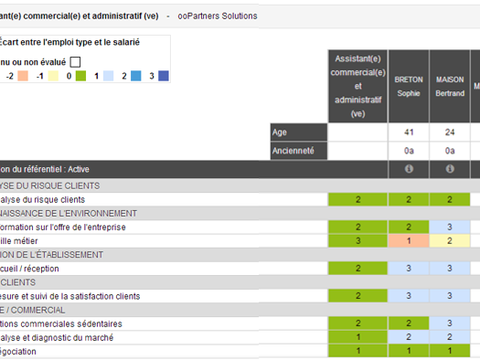Select the -1 yellow legend swatch
Screen dimensions: 480x360
point(53,76)
